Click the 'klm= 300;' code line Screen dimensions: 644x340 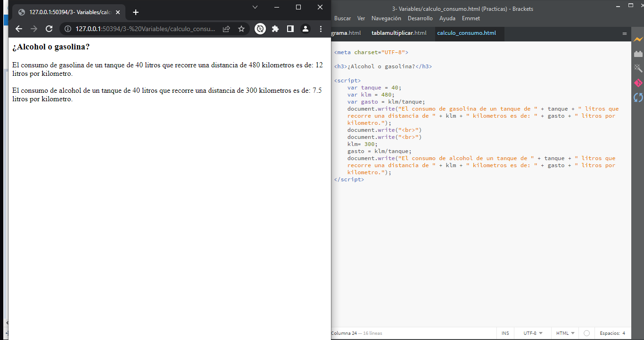point(363,144)
